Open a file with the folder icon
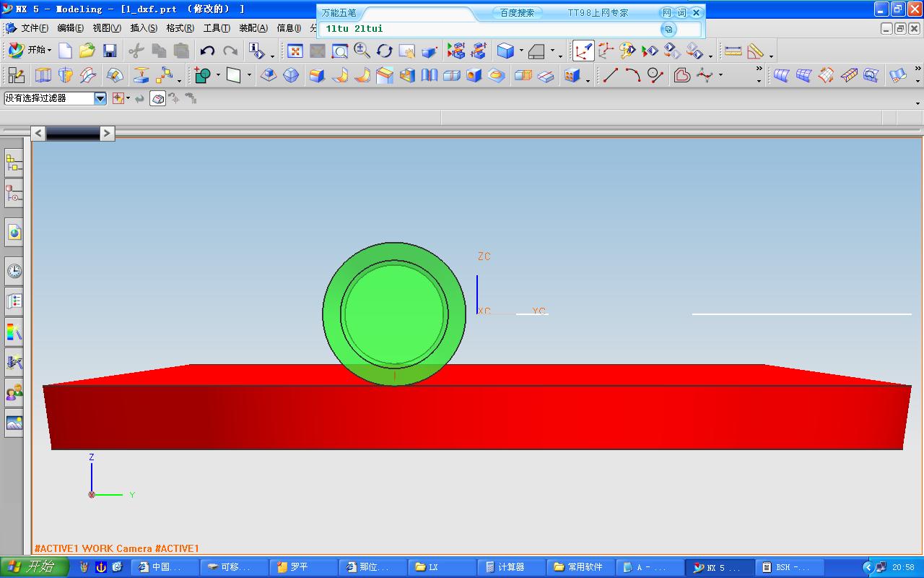Screen dimensions: 924x578 (x=87, y=51)
